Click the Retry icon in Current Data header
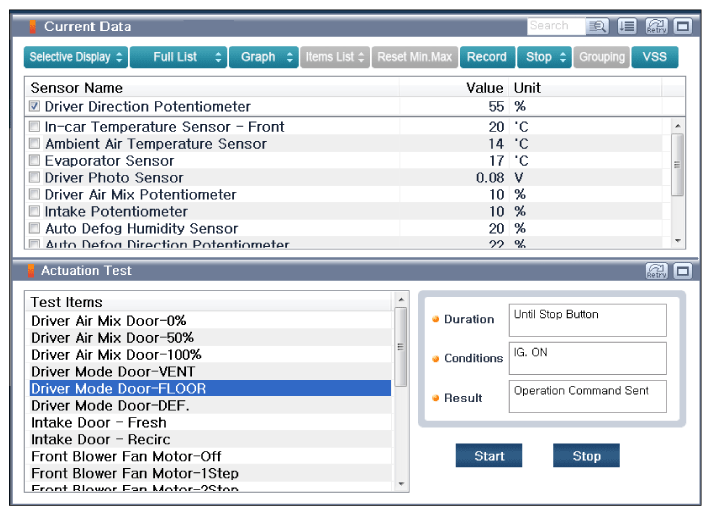Screen dimensions: 711x515 (x=656, y=26)
